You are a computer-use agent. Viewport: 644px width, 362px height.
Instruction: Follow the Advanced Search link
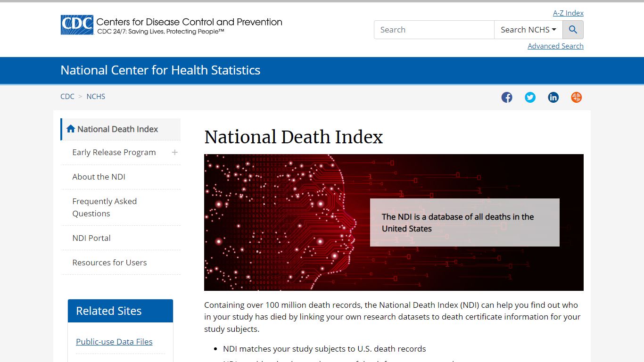click(x=555, y=46)
